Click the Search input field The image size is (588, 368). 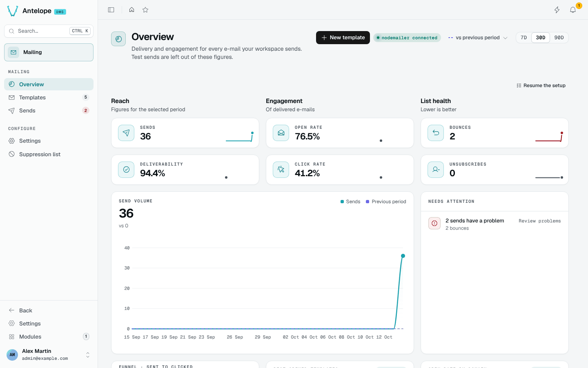tap(49, 31)
